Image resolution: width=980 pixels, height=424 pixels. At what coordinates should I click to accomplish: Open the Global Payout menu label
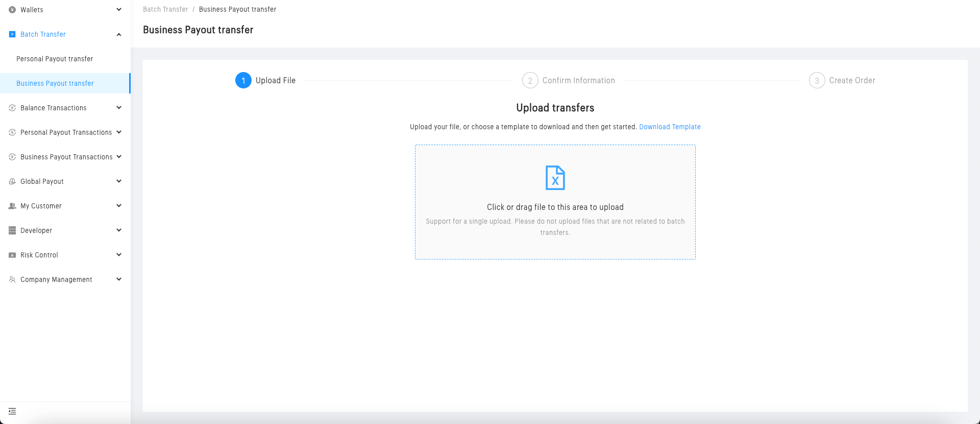(x=42, y=181)
